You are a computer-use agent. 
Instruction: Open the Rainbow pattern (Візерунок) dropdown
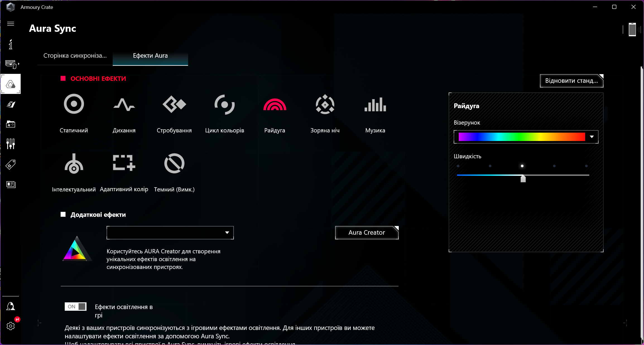526,137
